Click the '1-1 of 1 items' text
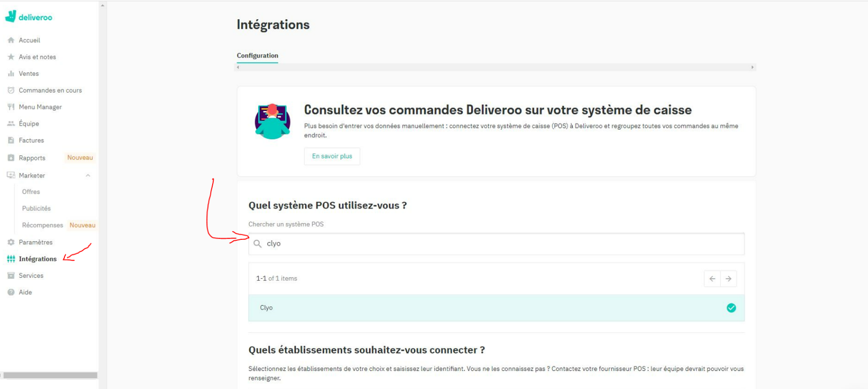The height and width of the screenshot is (389, 868). (x=277, y=279)
